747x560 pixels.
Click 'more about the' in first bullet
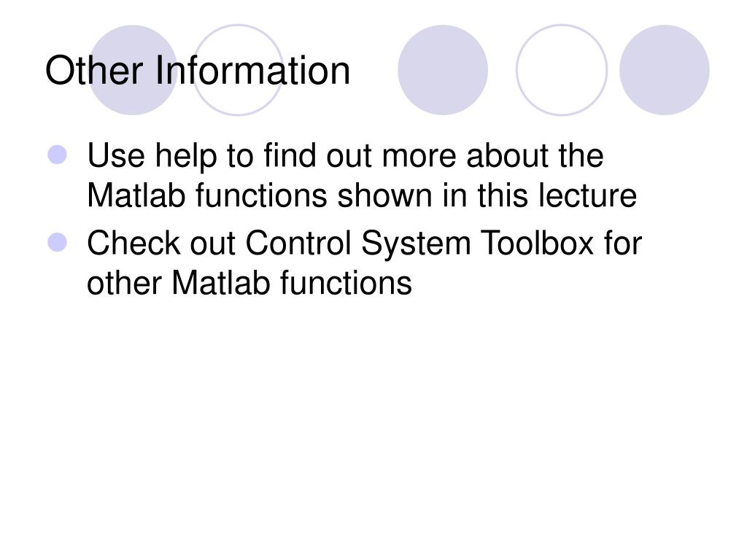point(492,156)
